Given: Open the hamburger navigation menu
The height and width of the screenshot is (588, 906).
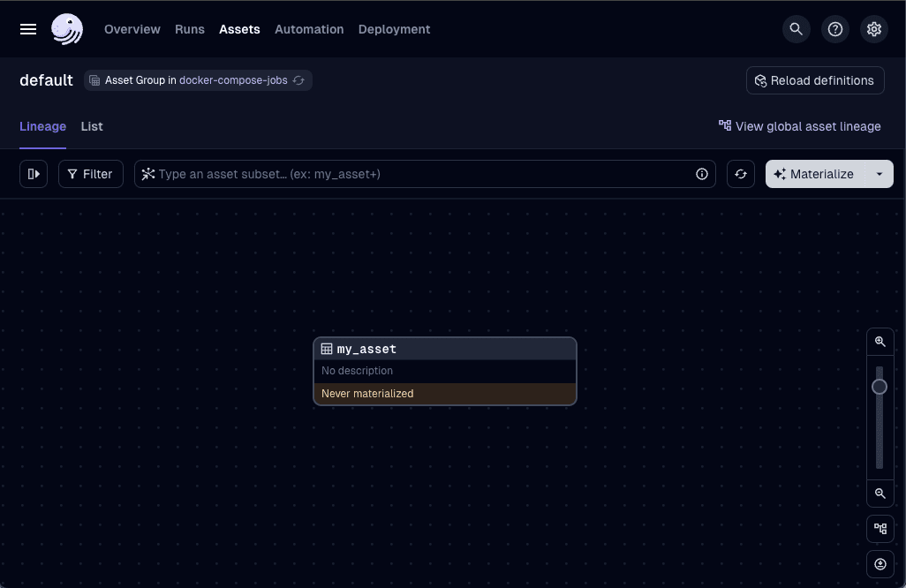Looking at the screenshot, I should (x=27, y=29).
